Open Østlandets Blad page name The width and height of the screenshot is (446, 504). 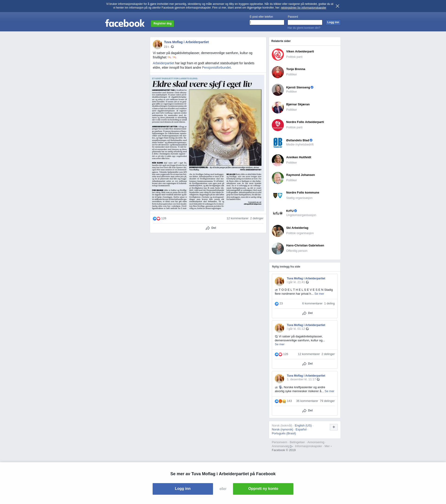[297, 140]
